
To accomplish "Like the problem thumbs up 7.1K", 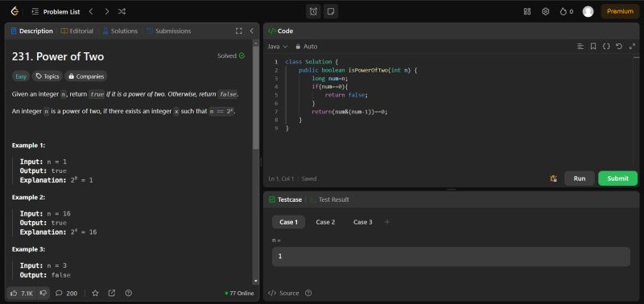I will pos(22,293).
